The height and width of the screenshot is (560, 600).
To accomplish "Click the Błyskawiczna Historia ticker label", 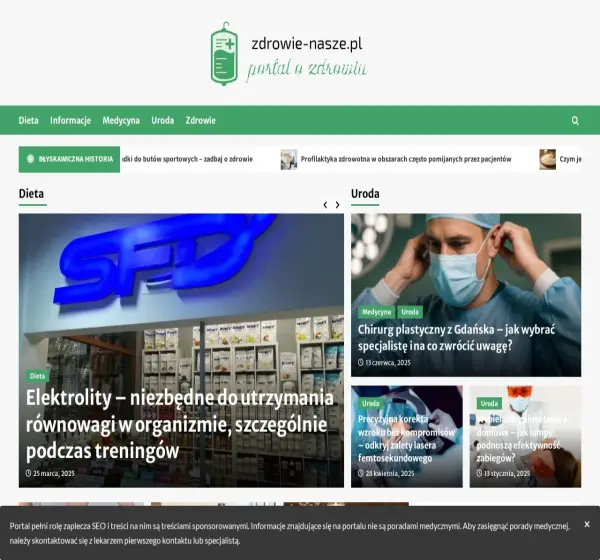I will tap(69, 159).
